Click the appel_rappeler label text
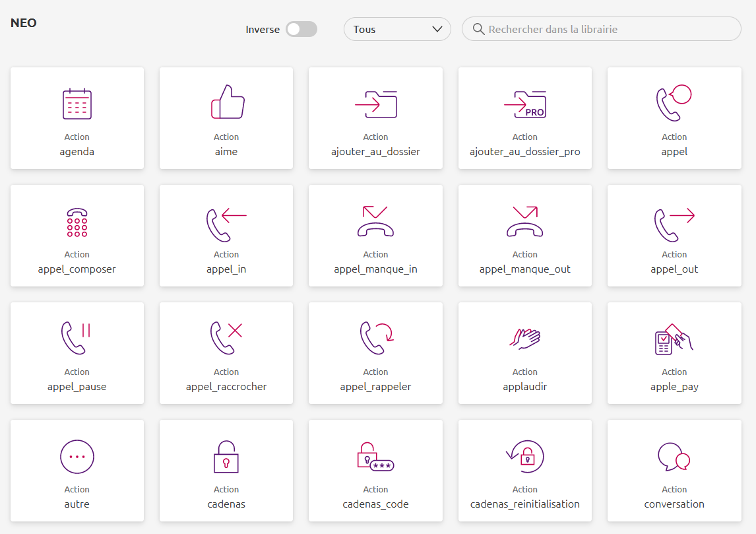The height and width of the screenshot is (534, 756). point(375,387)
